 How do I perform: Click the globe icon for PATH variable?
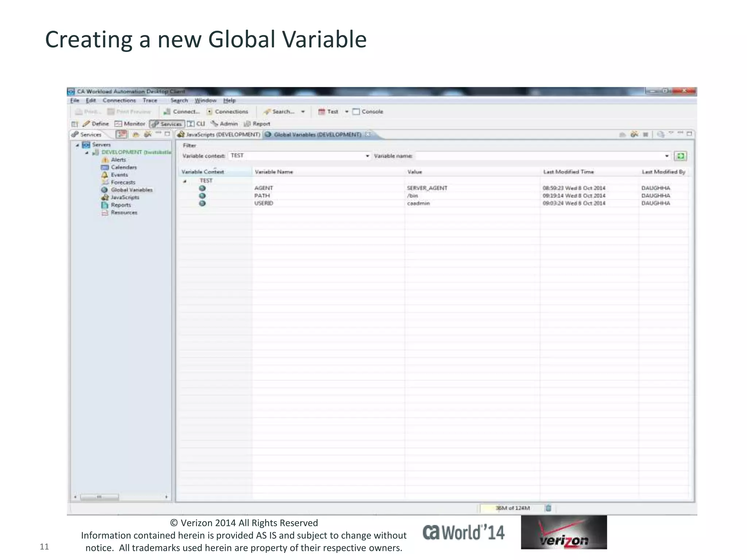pos(202,196)
